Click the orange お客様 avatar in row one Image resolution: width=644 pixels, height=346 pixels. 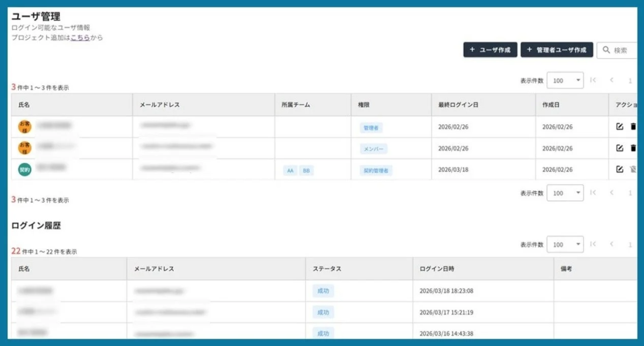[24, 127]
